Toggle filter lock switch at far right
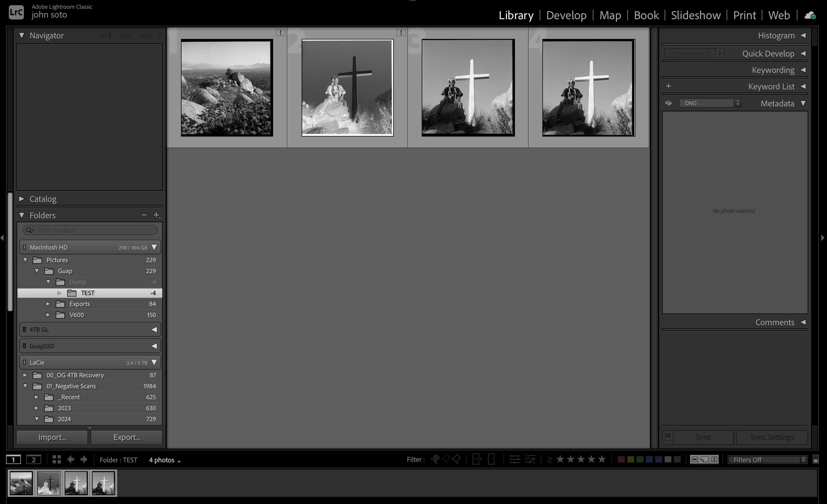827x504 pixels. pos(815,459)
